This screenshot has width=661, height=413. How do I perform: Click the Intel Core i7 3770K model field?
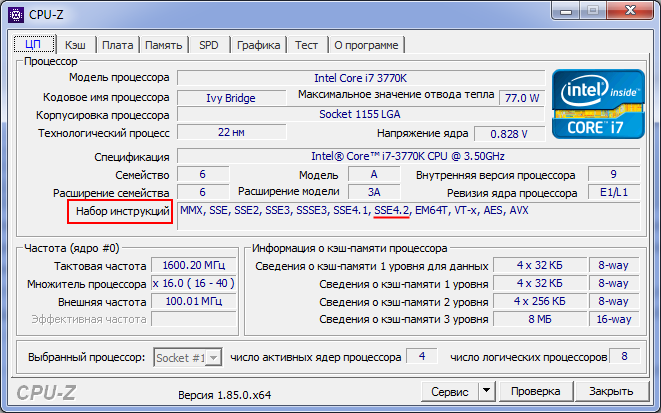[361, 78]
